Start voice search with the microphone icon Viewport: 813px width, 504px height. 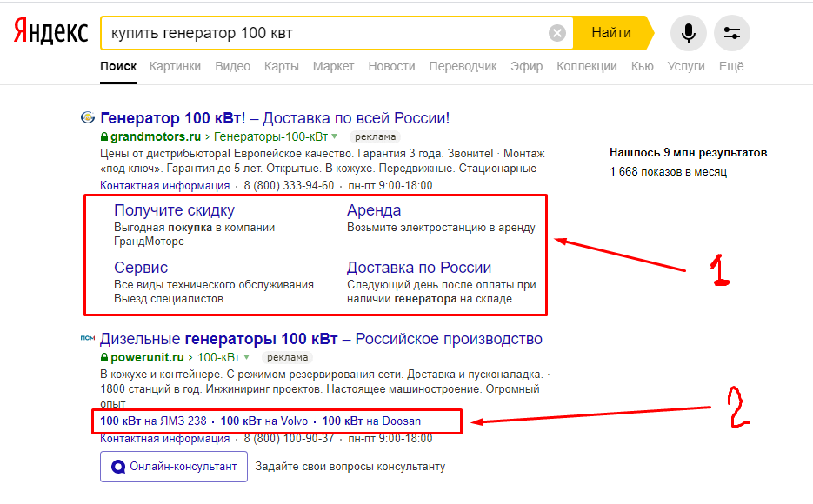tap(688, 33)
